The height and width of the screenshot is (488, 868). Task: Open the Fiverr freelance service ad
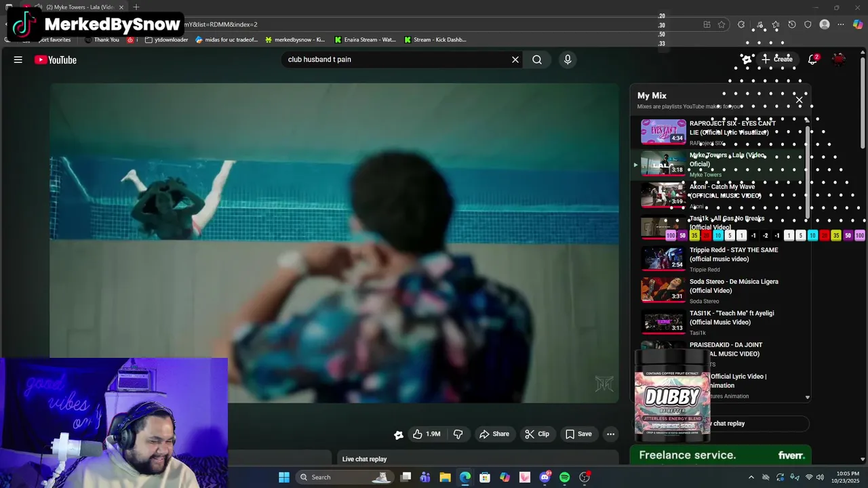pyautogui.click(x=721, y=455)
